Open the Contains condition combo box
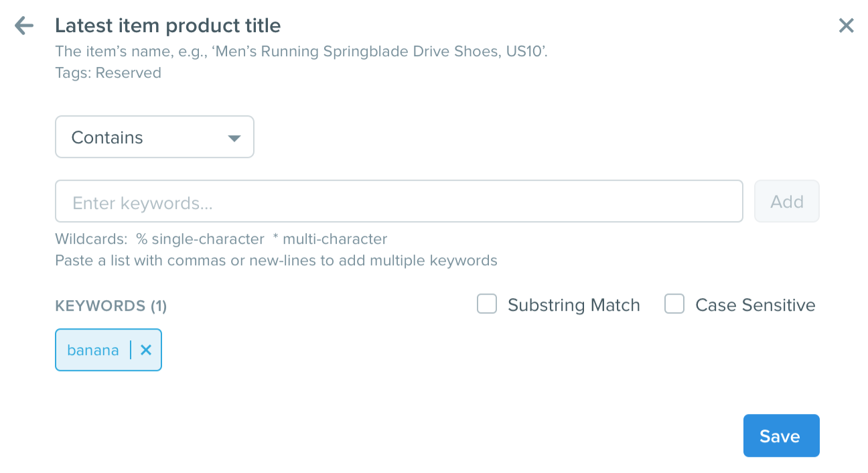 pyautogui.click(x=155, y=137)
